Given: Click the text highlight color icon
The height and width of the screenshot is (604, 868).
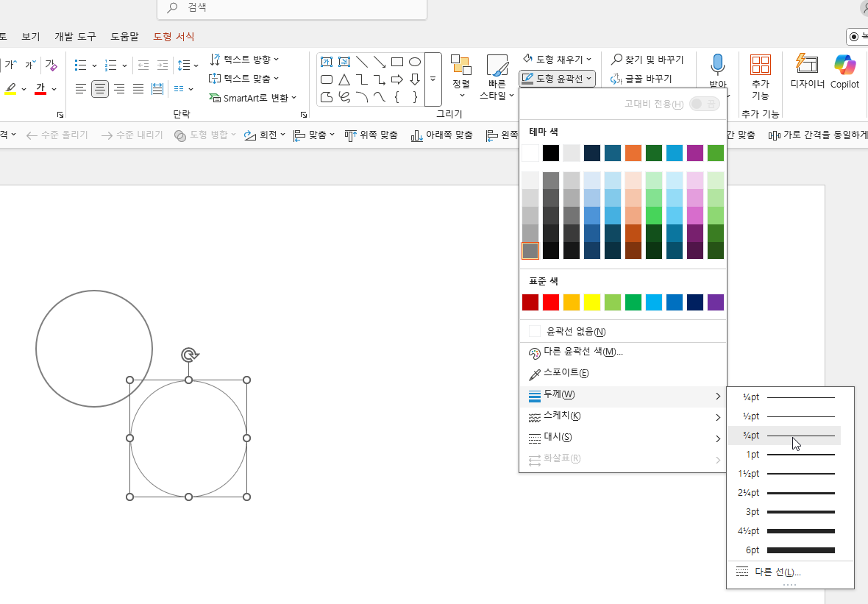Looking at the screenshot, I should click(10, 89).
